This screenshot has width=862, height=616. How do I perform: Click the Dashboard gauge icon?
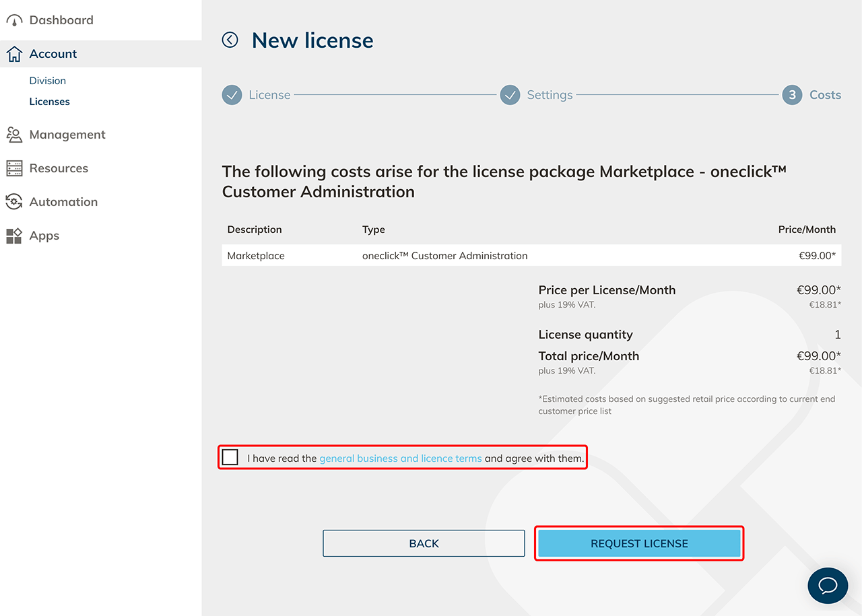pyautogui.click(x=14, y=21)
